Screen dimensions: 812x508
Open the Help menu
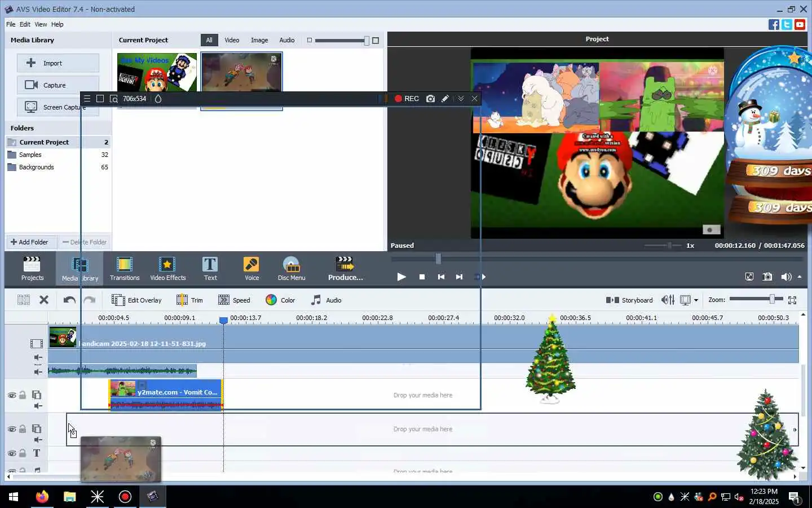tap(58, 24)
